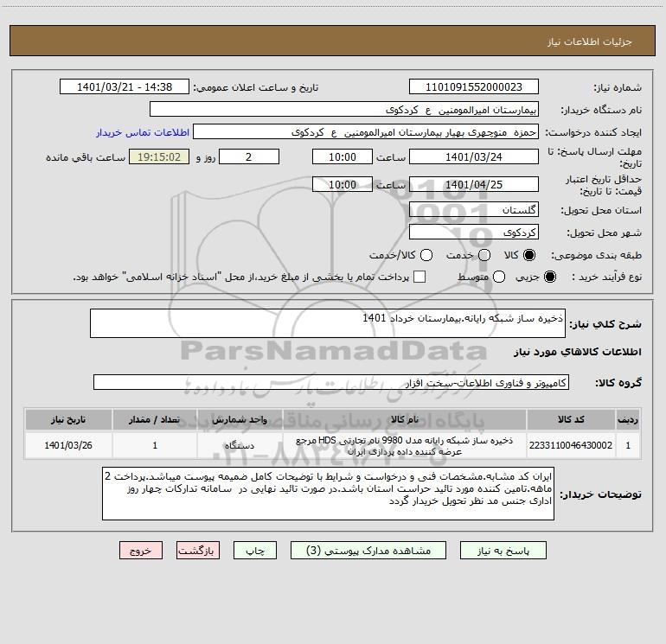Select the خدمت radio button

coord(484,255)
